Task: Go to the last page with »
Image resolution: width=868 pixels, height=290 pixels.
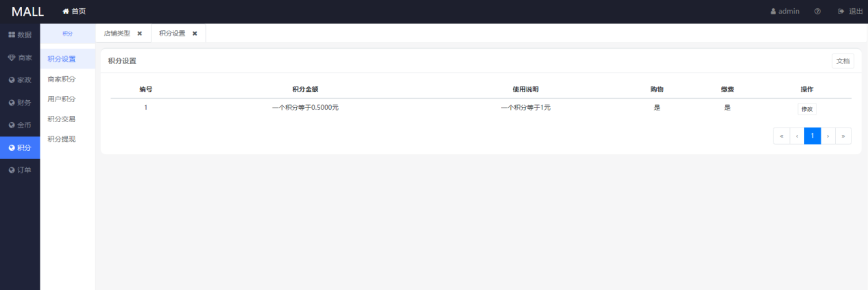Action: click(843, 136)
